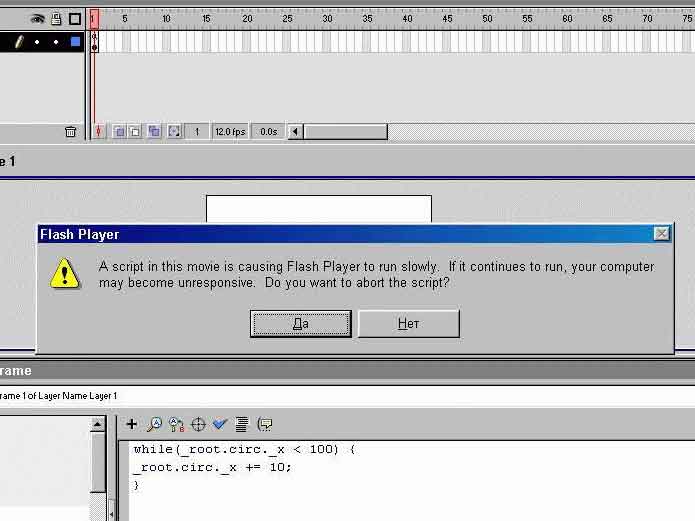The height and width of the screenshot is (521, 695).
Task: Click the edit multiple frames button
Action: pos(154,131)
